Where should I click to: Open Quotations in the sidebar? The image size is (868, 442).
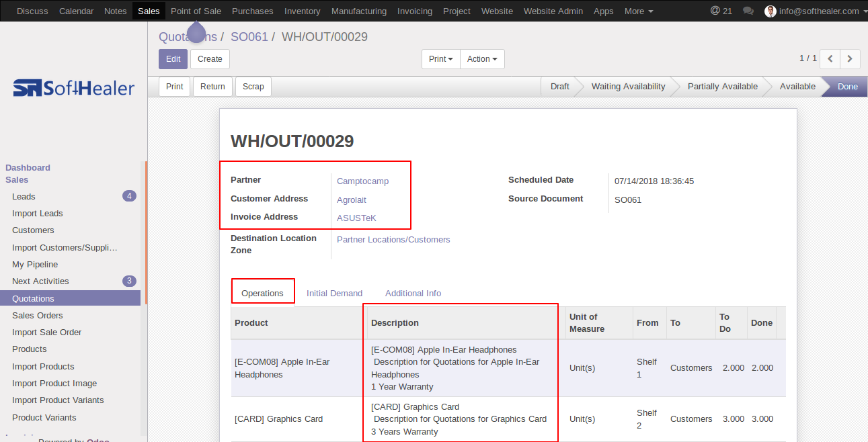[71, 299]
